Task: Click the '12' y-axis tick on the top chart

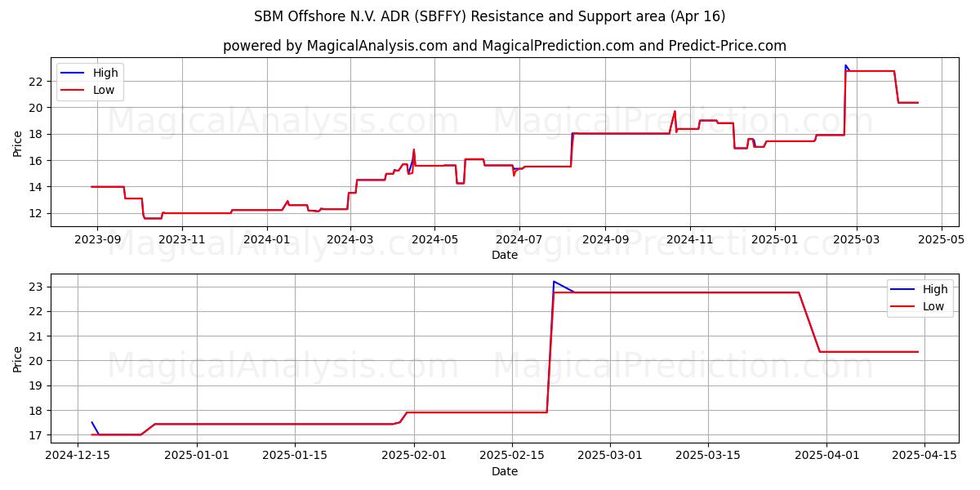Action: pyautogui.click(x=38, y=213)
